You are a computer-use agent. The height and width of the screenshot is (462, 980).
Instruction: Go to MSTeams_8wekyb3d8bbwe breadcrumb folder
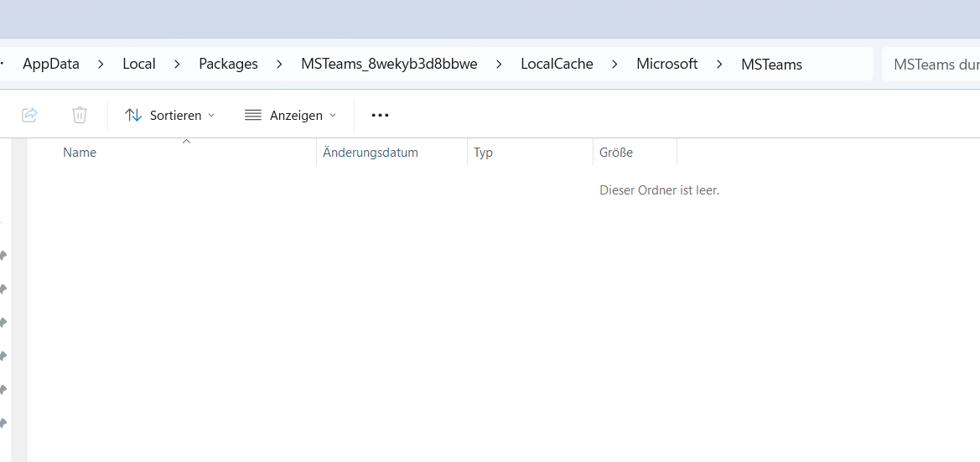(389, 64)
